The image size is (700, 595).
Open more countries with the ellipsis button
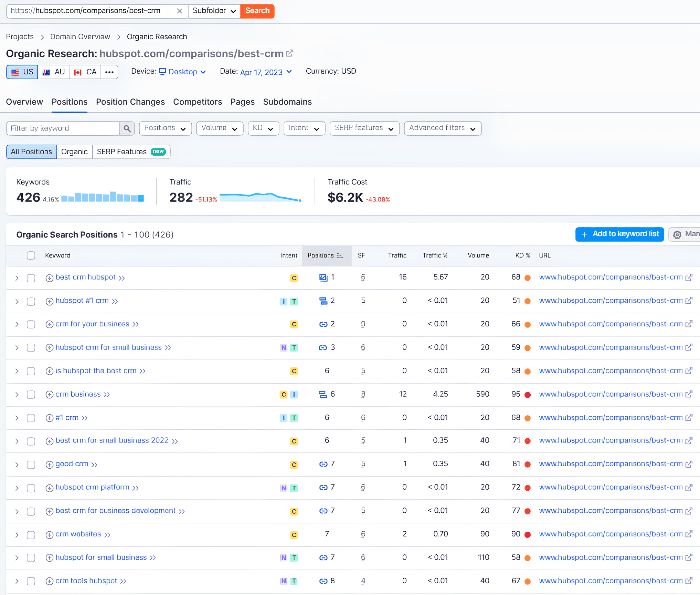pos(109,72)
